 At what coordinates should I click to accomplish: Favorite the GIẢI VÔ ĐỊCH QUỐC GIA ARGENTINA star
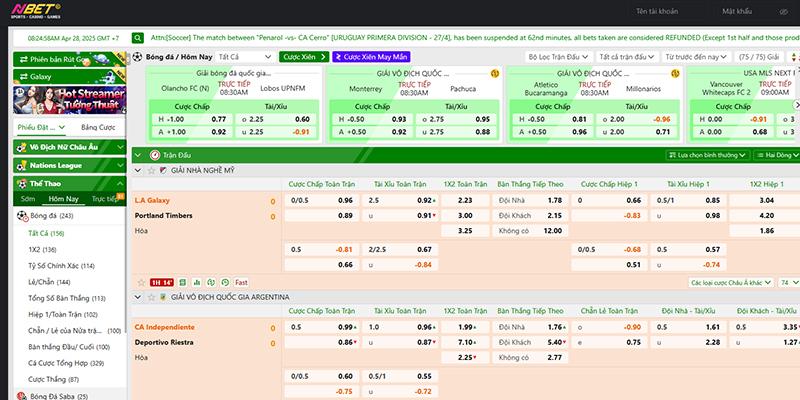click(151, 297)
